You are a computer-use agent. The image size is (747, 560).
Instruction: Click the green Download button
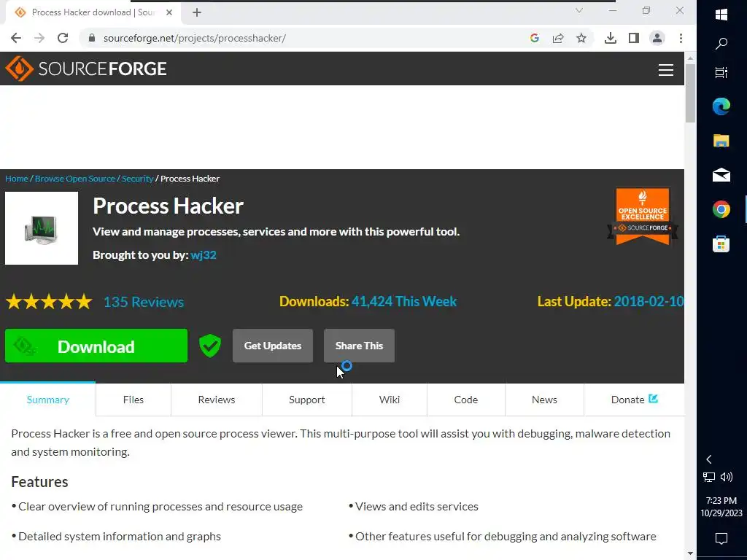pos(96,346)
